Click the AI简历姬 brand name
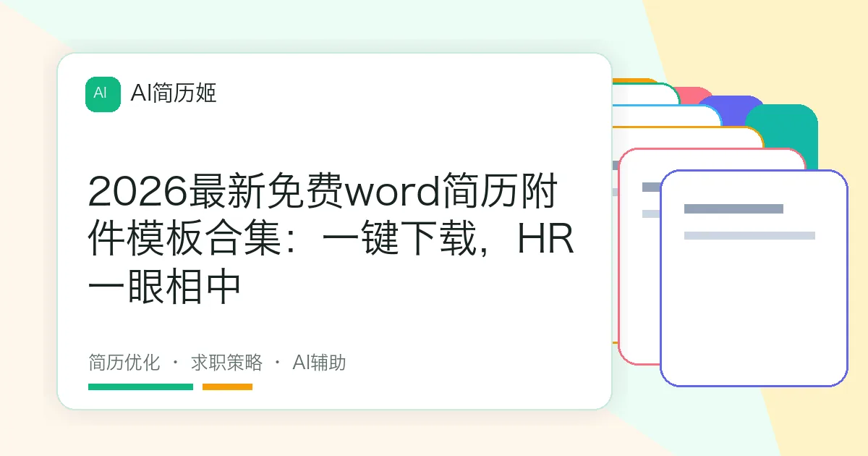This screenshot has height=456, width=868. [174, 93]
